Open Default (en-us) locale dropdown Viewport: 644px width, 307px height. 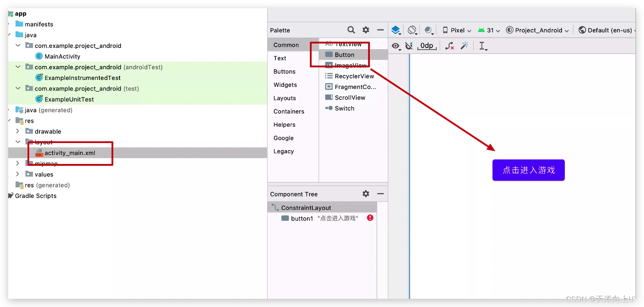click(x=607, y=30)
